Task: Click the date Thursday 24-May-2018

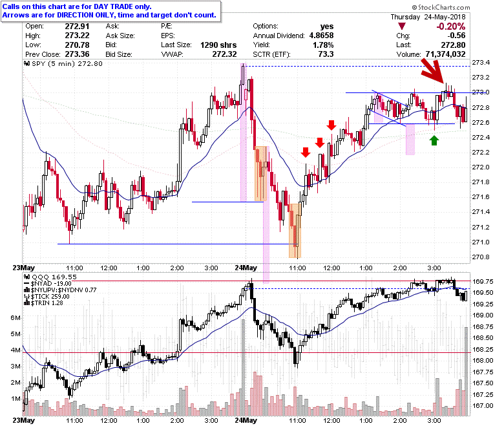Action: (x=428, y=17)
